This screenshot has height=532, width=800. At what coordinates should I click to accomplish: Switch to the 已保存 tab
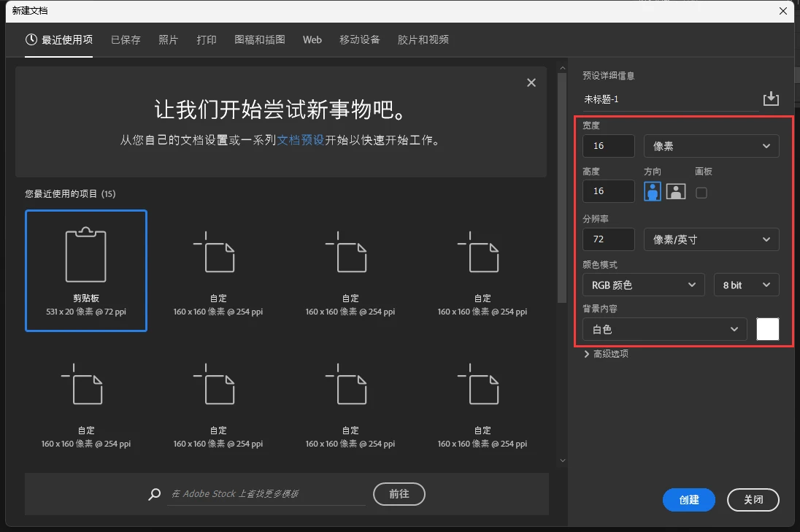pyautogui.click(x=126, y=40)
